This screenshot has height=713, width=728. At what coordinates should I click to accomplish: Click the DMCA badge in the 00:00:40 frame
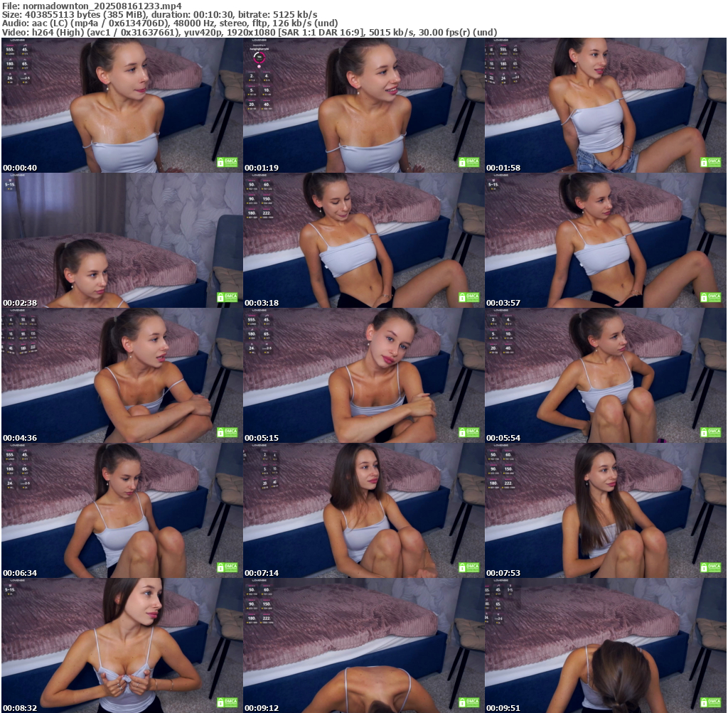tap(227, 162)
